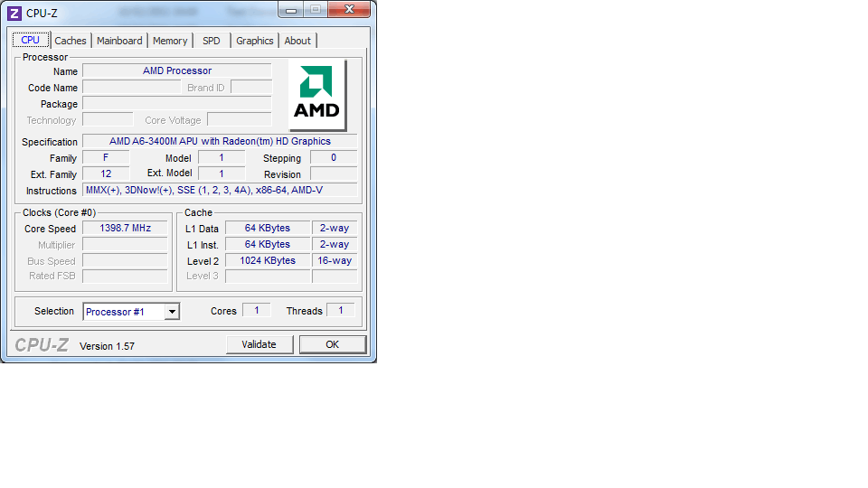Click the Core Speed value 1398.7 MHz

[x=125, y=228]
